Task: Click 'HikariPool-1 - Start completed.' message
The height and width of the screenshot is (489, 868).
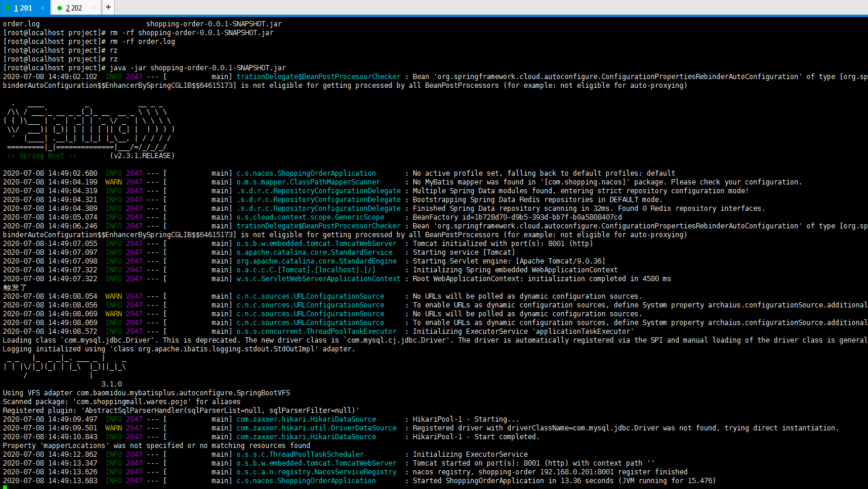Action: [475, 437]
